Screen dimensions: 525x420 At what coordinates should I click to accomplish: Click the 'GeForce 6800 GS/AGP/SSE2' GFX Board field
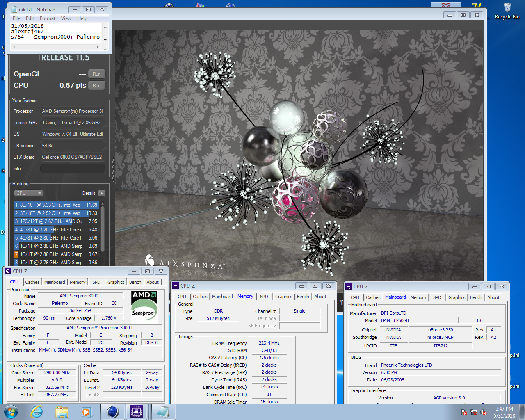click(72, 157)
